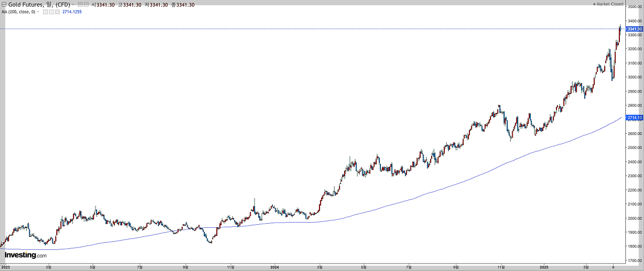Select the Gold Futures, 일, (CFD) title
The width and height of the screenshot is (644, 271).
click(x=39, y=5)
